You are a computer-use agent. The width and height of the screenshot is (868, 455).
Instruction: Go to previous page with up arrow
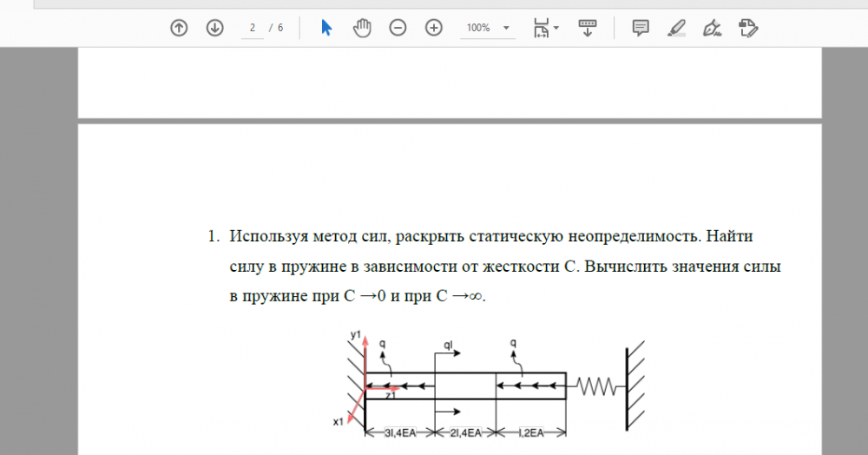point(179,28)
